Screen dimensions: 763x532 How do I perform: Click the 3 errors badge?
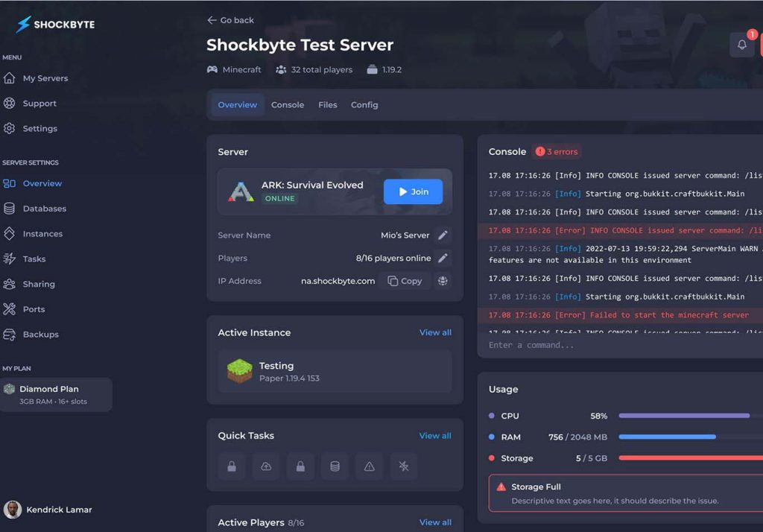click(x=557, y=152)
